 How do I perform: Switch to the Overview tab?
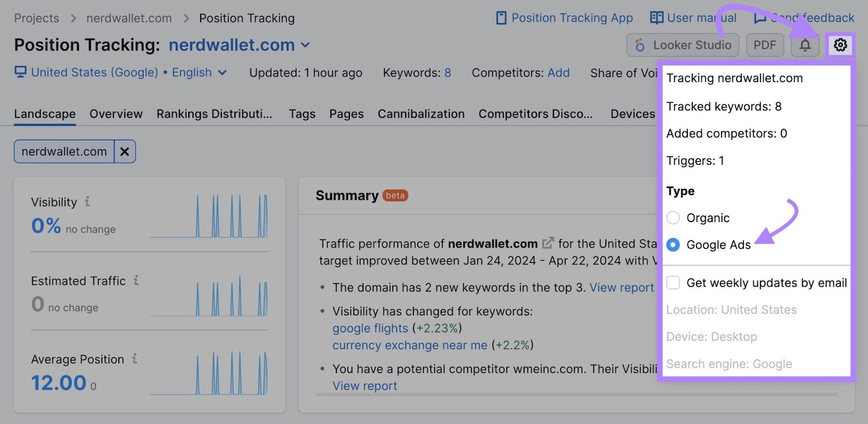click(x=116, y=114)
